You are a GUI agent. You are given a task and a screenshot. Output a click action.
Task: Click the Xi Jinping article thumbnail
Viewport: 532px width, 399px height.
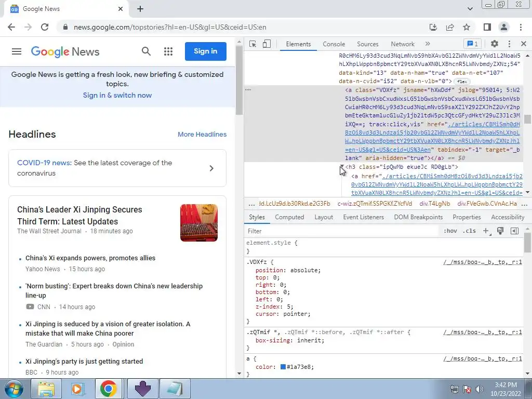(199, 223)
